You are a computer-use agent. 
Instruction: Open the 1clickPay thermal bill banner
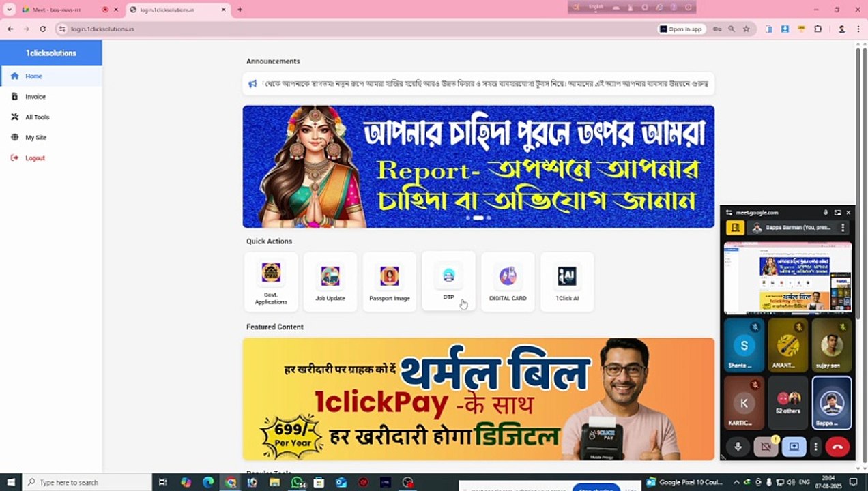point(478,399)
